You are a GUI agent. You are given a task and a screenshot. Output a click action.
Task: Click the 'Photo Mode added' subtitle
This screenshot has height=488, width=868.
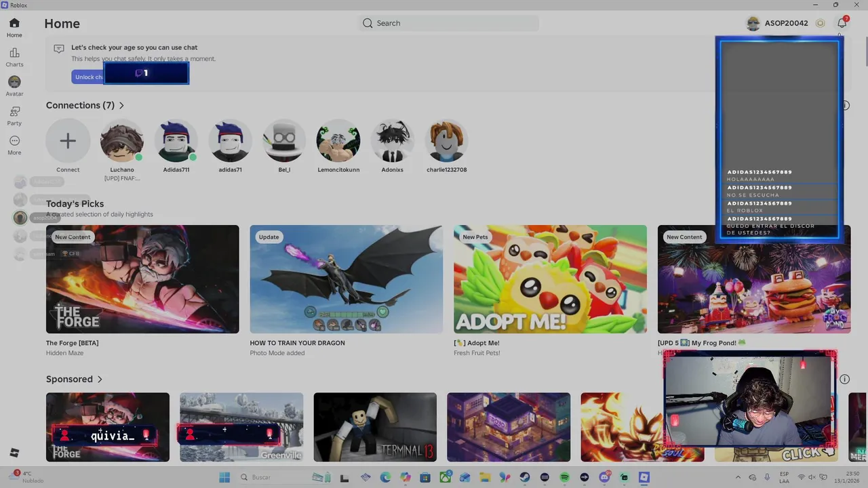[x=277, y=353]
